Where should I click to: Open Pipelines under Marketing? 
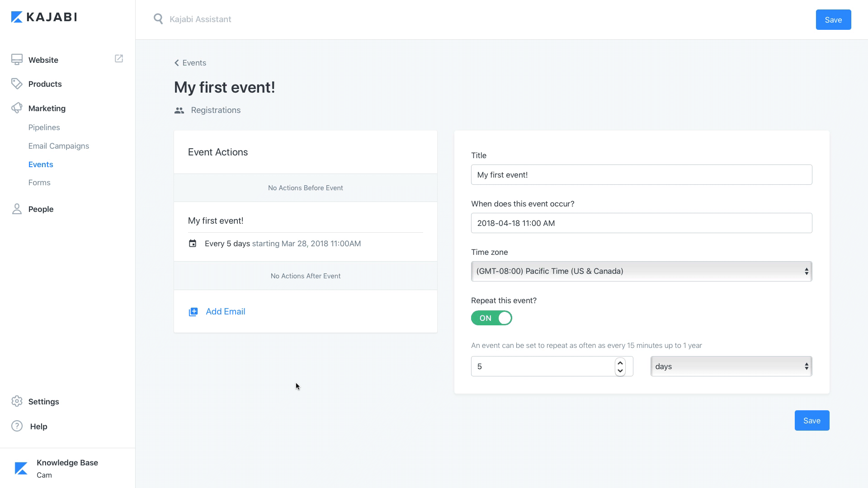tap(44, 127)
